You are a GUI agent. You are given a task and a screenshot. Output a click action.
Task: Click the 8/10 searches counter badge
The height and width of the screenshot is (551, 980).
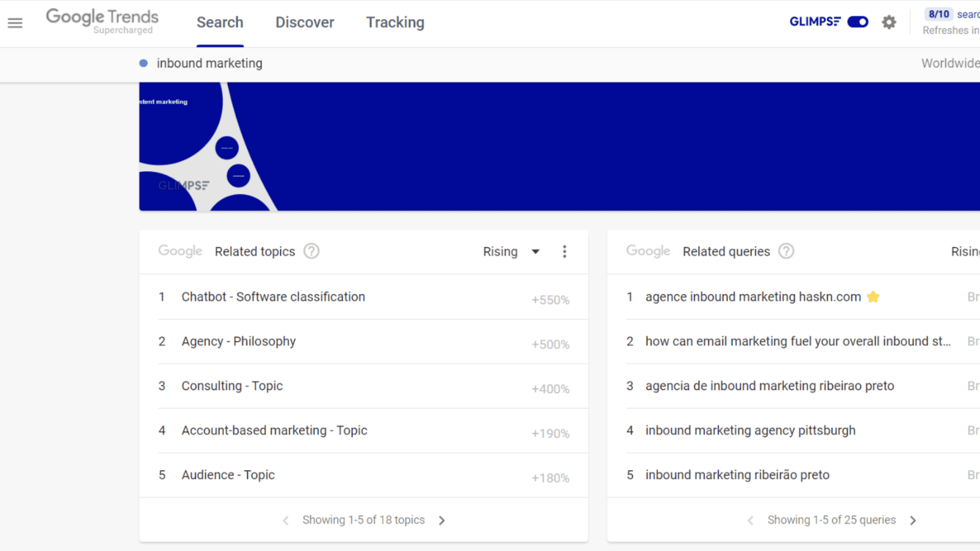point(939,14)
